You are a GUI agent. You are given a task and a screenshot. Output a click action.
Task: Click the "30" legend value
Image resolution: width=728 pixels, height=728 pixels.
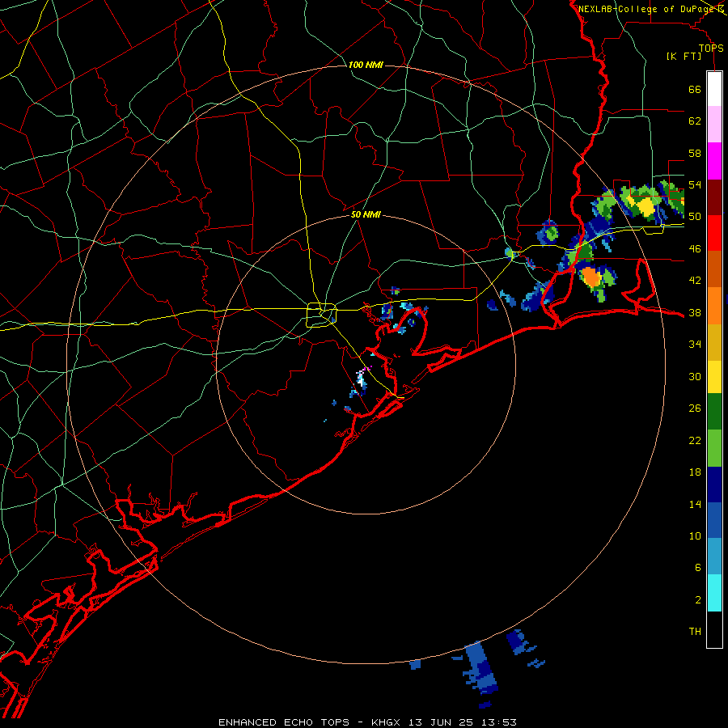click(x=695, y=376)
